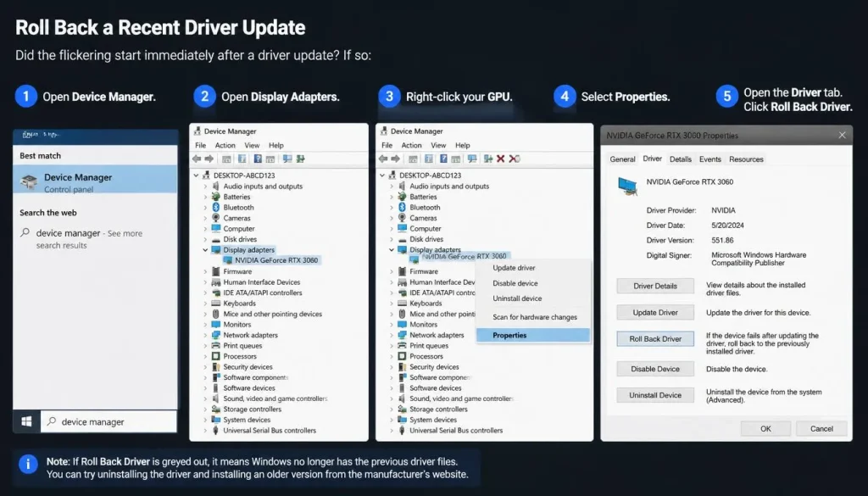The width and height of the screenshot is (868, 496).
Task: Switch to the Resources tab
Action: 746,159
